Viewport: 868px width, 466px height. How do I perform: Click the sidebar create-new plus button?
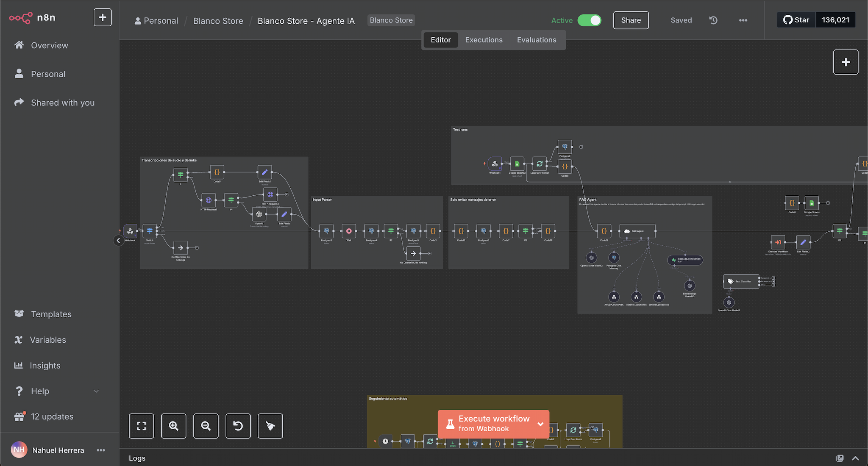click(103, 17)
